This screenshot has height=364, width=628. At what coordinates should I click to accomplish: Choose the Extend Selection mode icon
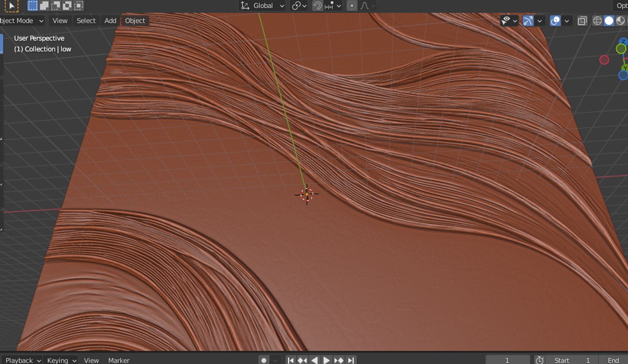[44, 6]
